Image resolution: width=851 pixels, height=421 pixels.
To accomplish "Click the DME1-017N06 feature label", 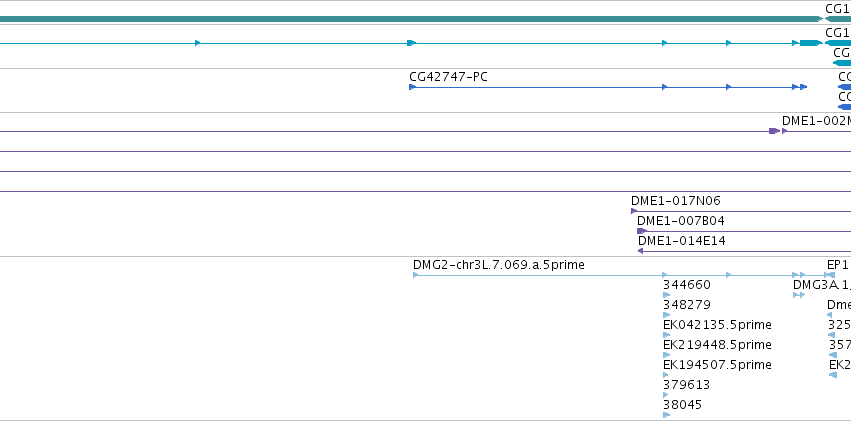I will tap(676, 201).
